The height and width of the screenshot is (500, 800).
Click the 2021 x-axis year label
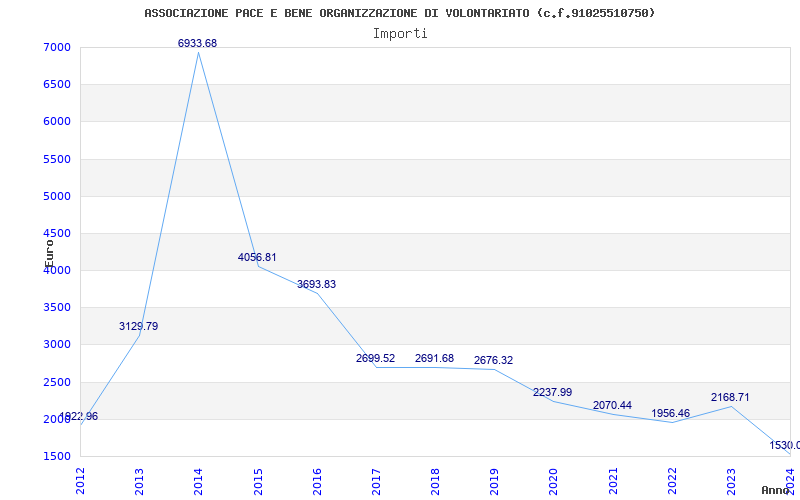(613, 481)
